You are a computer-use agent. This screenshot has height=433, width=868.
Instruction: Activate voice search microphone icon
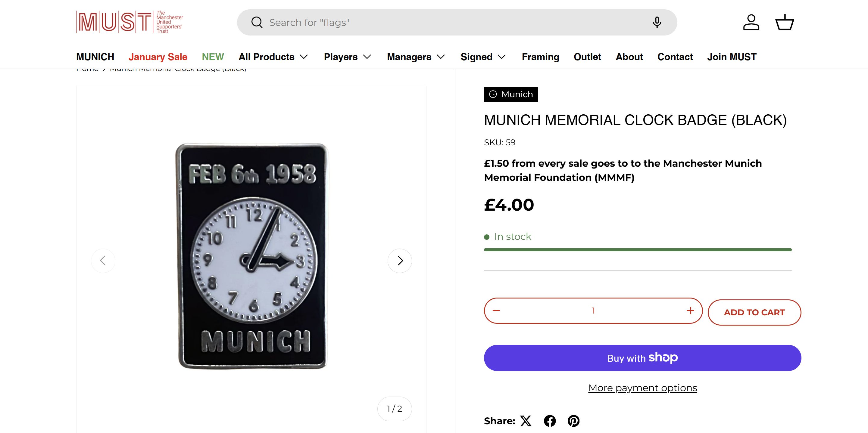click(x=657, y=23)
